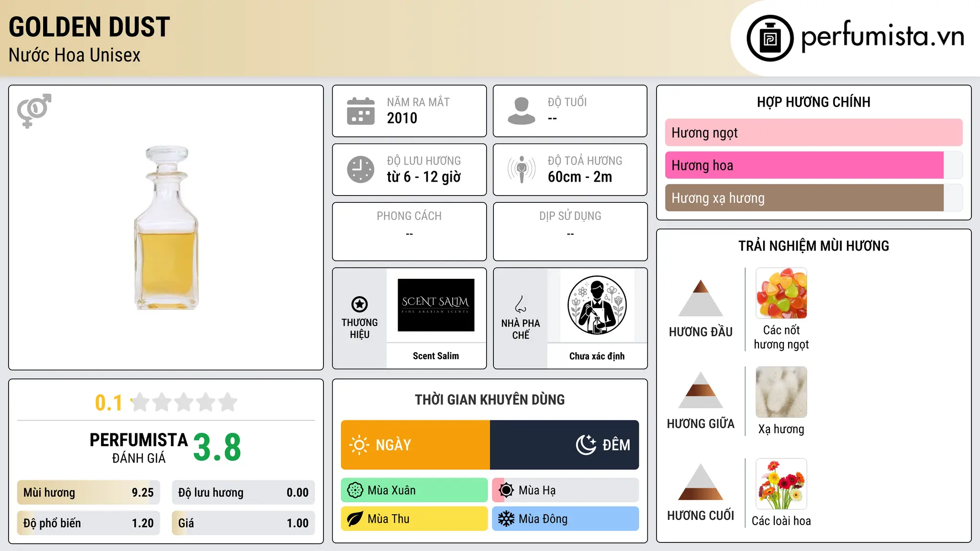Viewport: 980px width, 551px height.
Task: Click the nose icon above Nhà pha chế
Action: [x=521, y=304]
